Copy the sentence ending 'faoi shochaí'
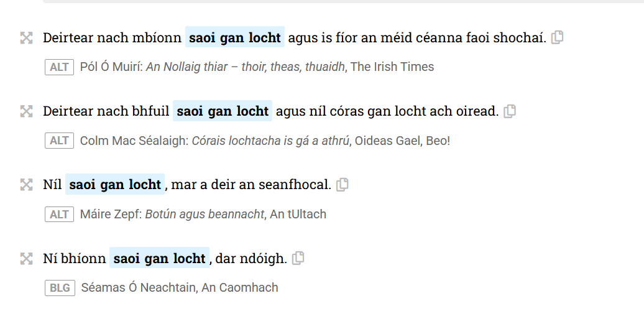 click(558, 37)
